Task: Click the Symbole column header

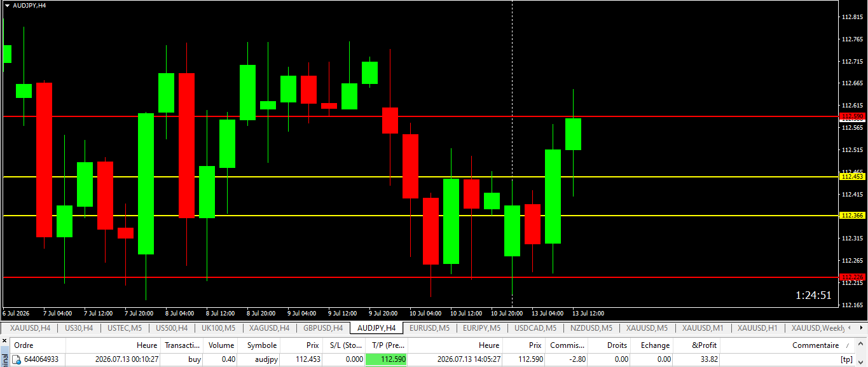Action: (x=262, y=345)
